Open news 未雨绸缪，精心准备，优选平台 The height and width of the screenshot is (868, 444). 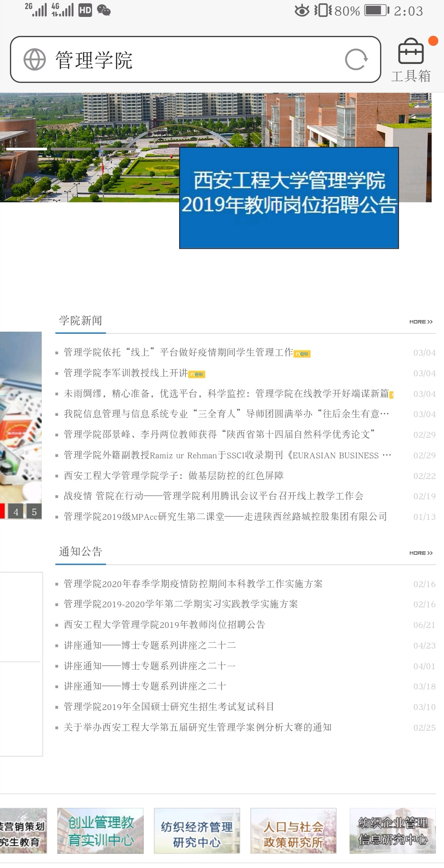tap(227, 394)
